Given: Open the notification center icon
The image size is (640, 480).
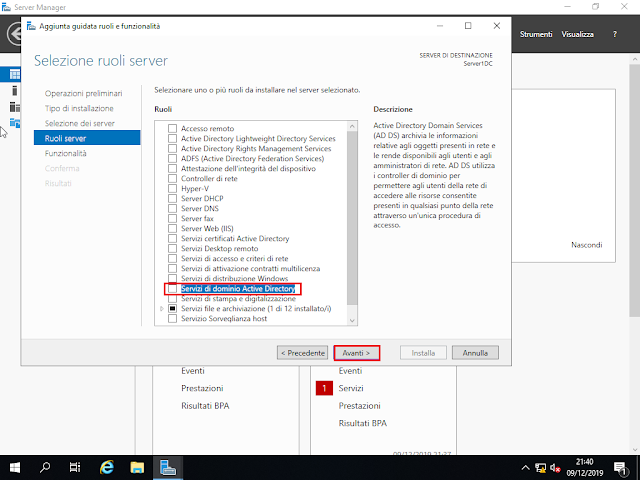Looking at the screenshot, I should pyautogui.click(x=620, y=468).
